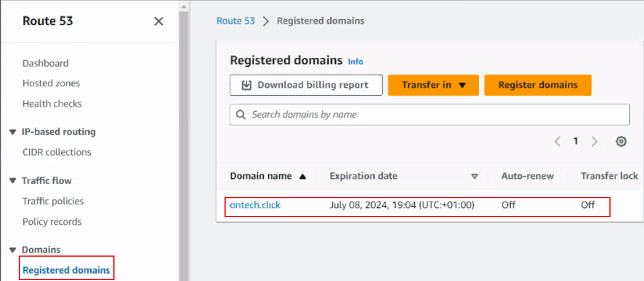The height and width of the screenshot is (281, 644).
Task: Sort by Domain name ascending arrow
Action: (303, 176)
